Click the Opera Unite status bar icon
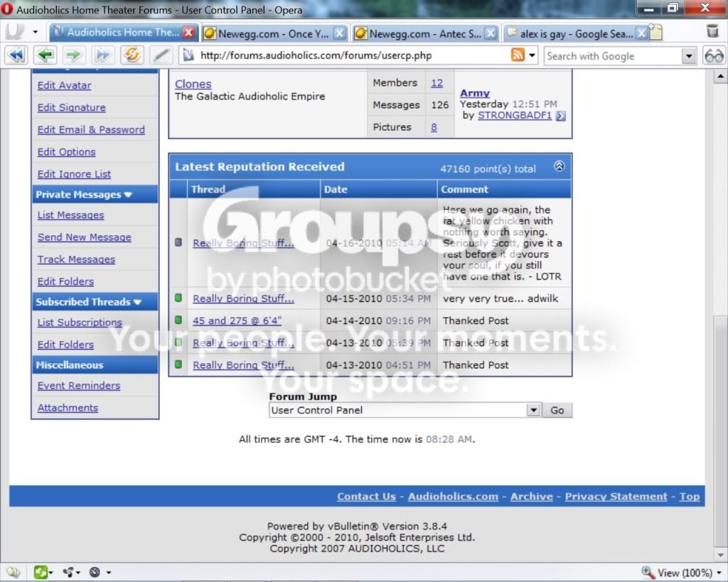The width and height of the screenshot is (728, 582). point(69,572)
